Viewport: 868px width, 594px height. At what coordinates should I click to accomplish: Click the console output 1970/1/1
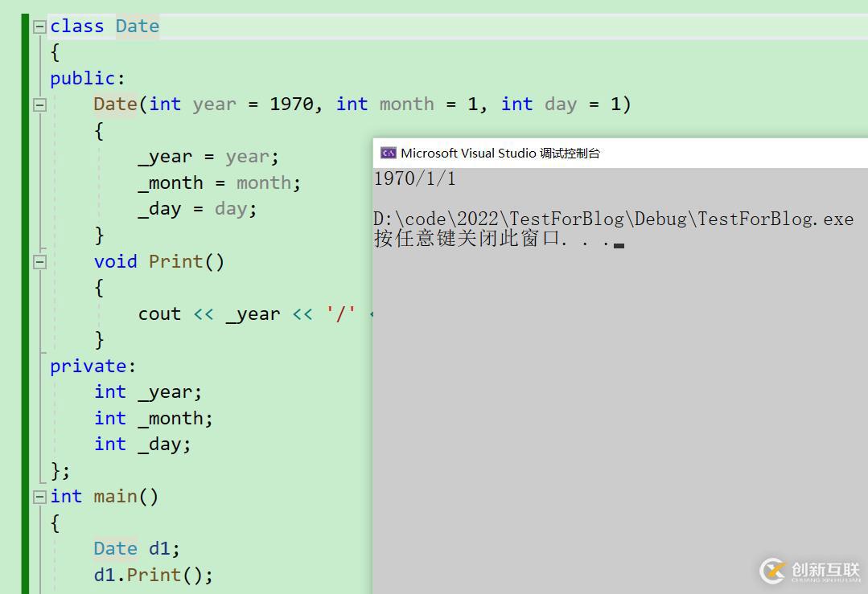415,178
